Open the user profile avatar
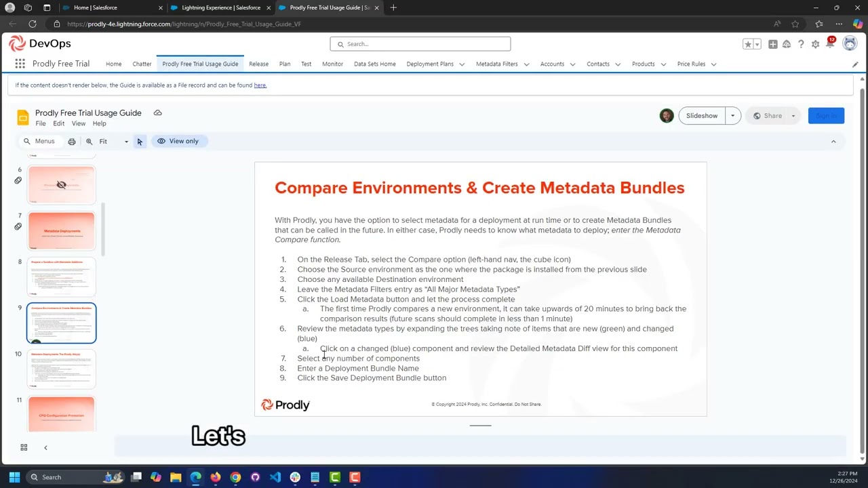This screenshot has width=868, height=488. [x=850, y=43]
